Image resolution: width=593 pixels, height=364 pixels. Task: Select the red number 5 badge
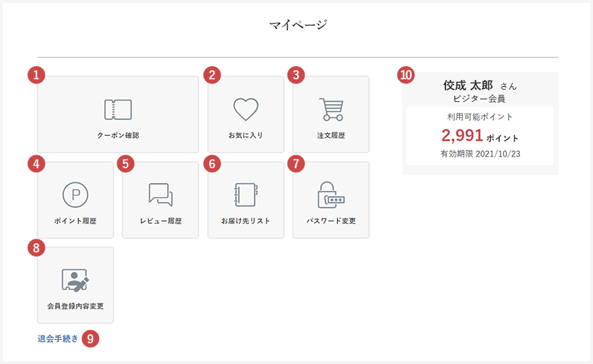tap(124, 163)
